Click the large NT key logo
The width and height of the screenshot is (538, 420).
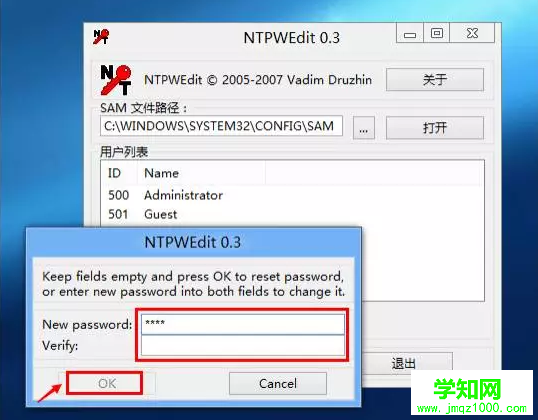click(x=116, y=80)
